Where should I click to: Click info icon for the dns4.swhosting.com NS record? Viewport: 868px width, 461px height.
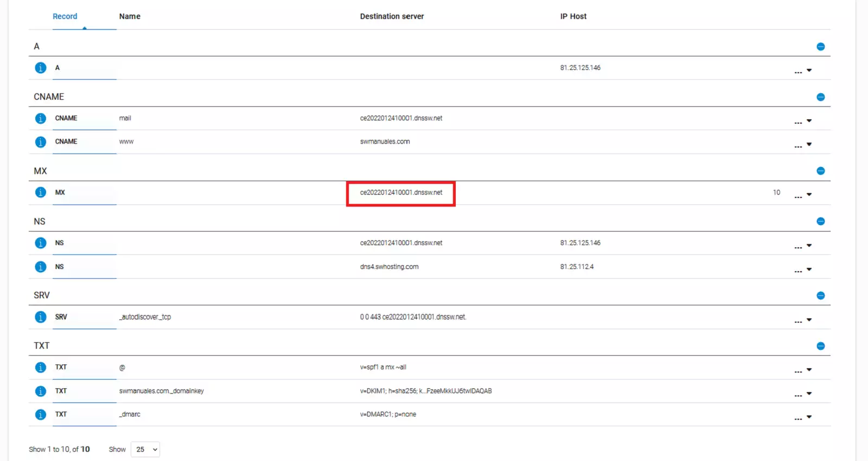point(41,267)
